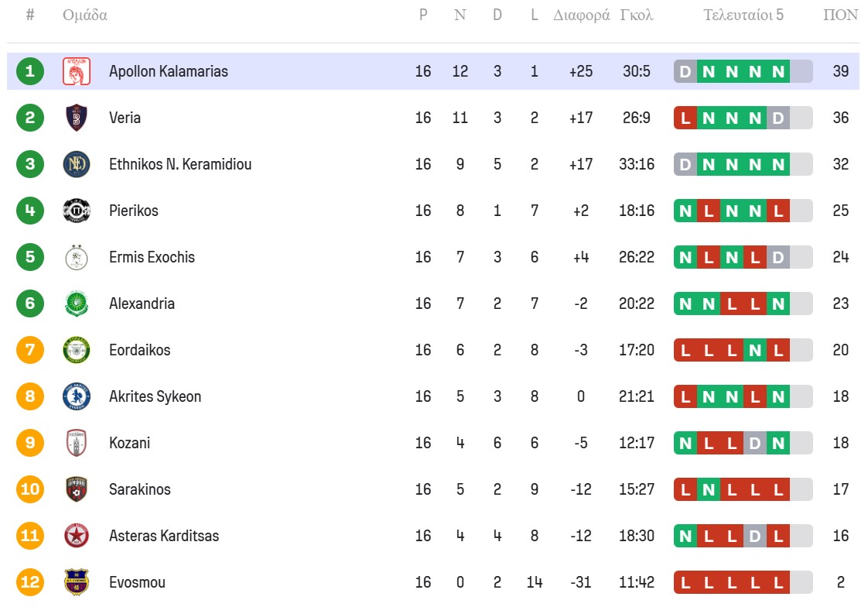
Task: Click the Pierikos team logo
Action: tap(77, 211)
